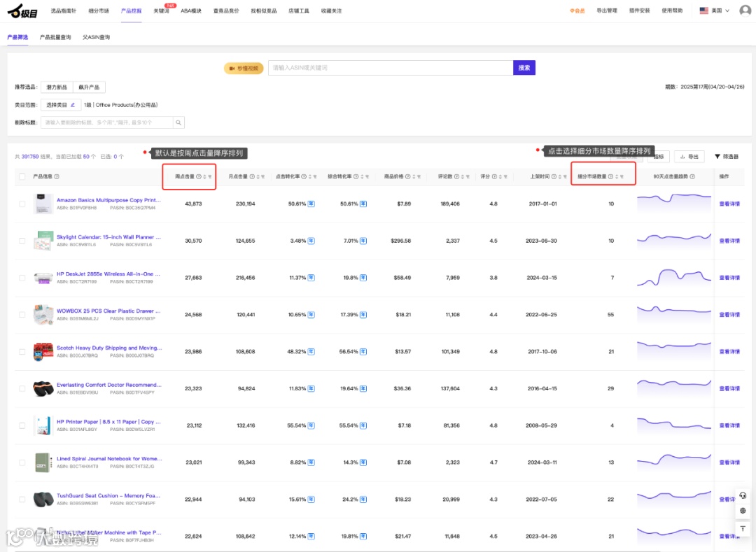Click the ASIN or keyword search input
756x552 pixels.
click(391, 68)
